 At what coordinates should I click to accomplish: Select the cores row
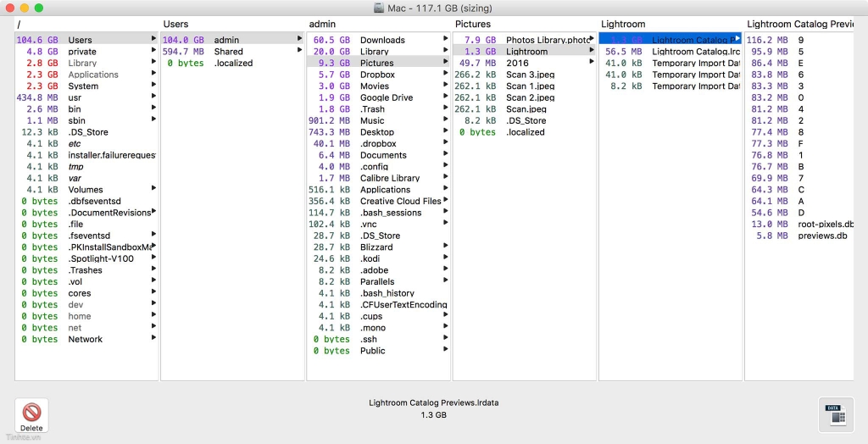86,293
